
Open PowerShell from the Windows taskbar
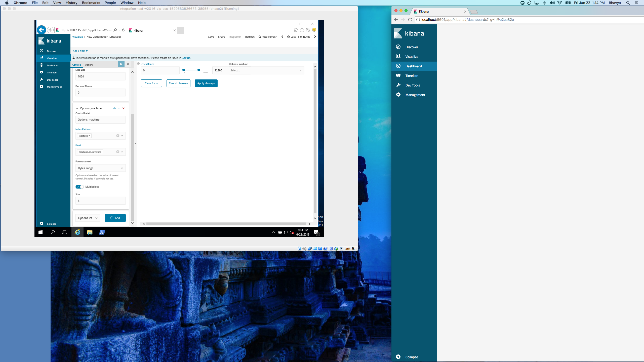click(x=102, y=232)
